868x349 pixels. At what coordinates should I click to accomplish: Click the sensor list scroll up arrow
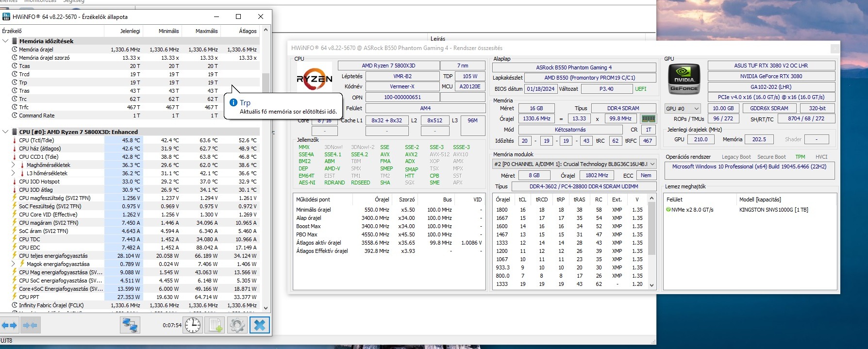point(266,30)
